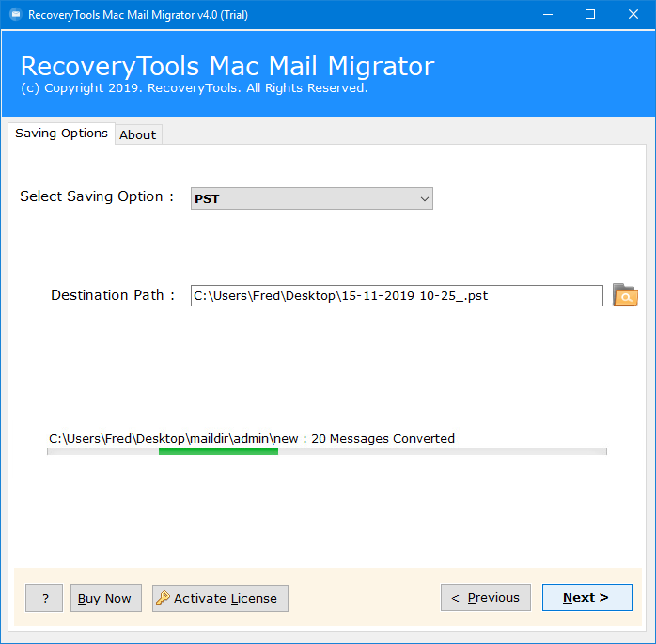Image resolution: width=656 pixels, height=644 pixels.
Task: Maximize the Mac Mail Migrator window
Action: (x=589, y=14)
